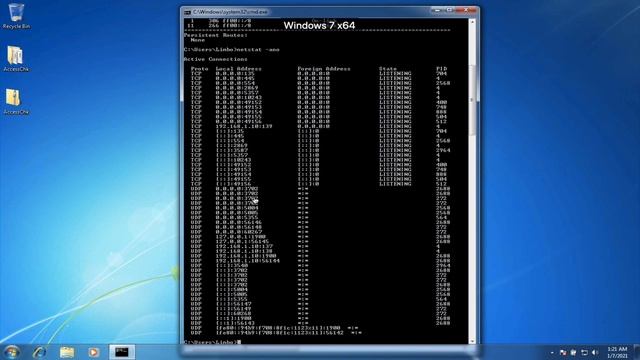
Task: Click the 'netstat -ano' command line
Action: point(231,50)
